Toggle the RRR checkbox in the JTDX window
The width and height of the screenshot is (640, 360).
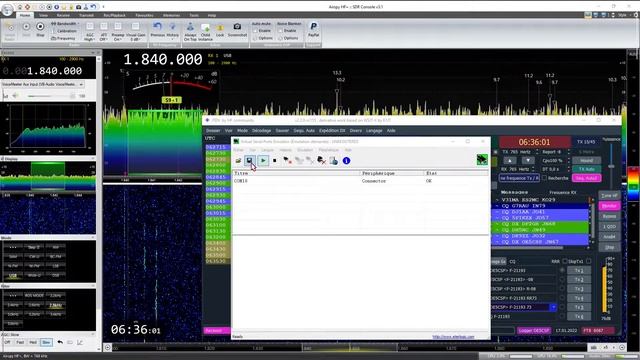565,261
